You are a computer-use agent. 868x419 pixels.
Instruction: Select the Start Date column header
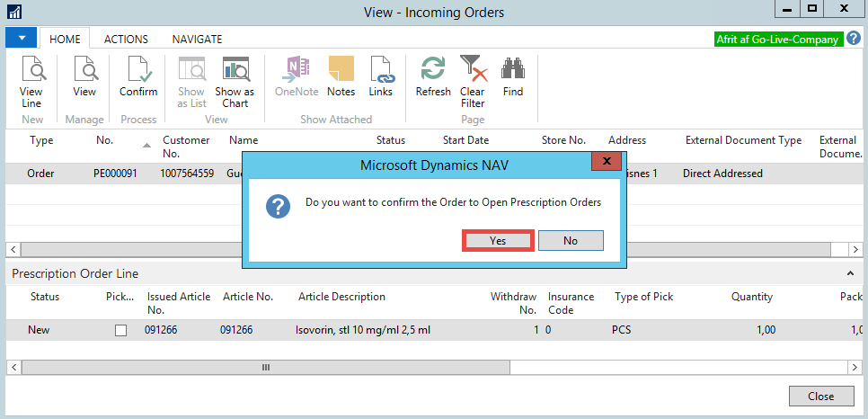click(465, 140)
